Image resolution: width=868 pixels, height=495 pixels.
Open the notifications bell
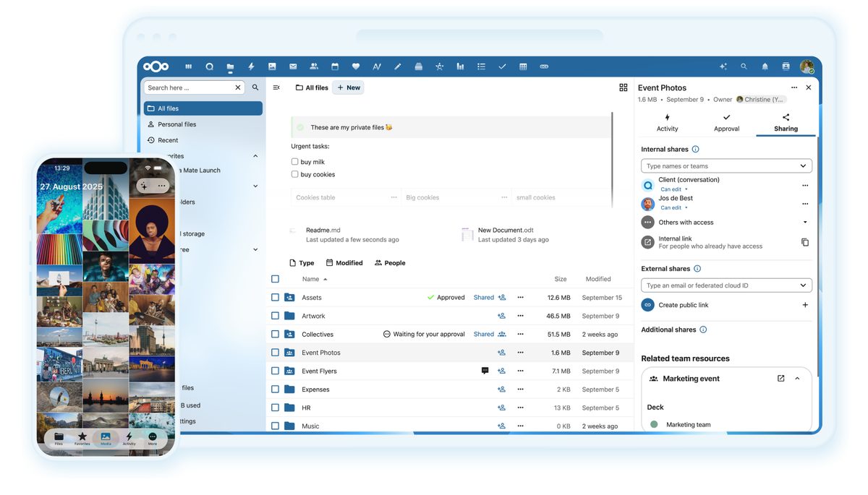(765, 66)
